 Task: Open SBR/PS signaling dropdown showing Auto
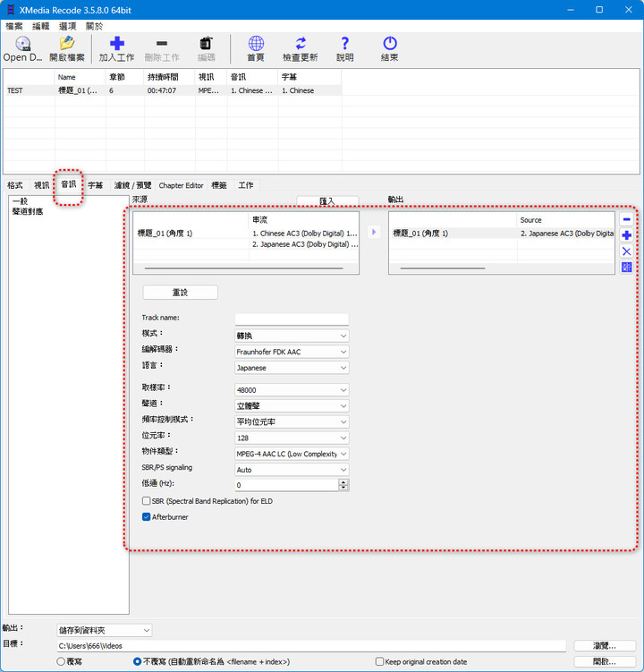pos(292,469)
